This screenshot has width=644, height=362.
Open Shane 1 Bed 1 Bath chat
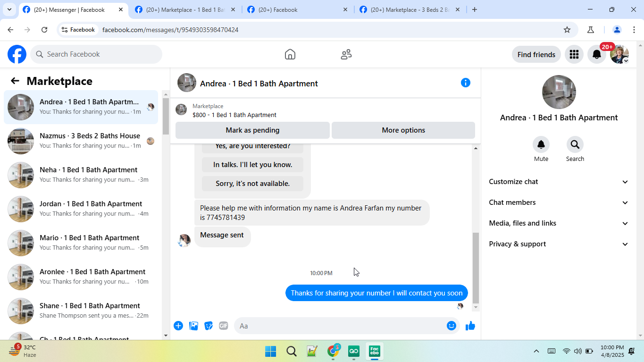[x=81, y=311]
